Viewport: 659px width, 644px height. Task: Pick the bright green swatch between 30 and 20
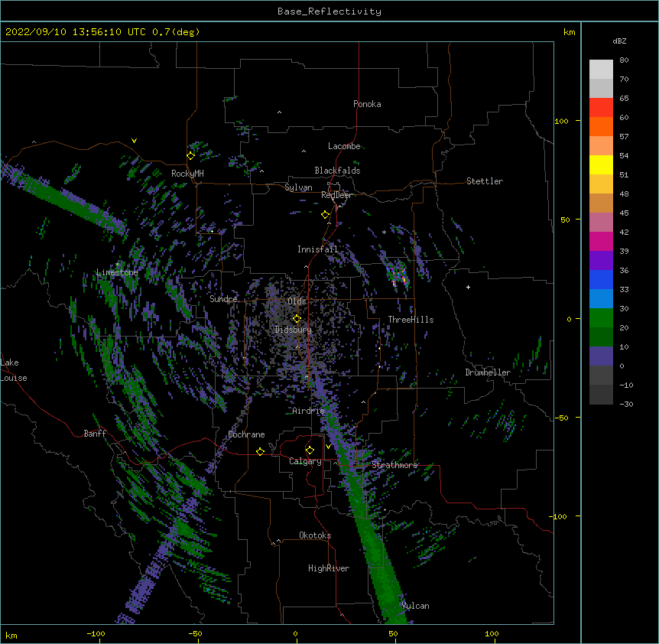(601, 318)
